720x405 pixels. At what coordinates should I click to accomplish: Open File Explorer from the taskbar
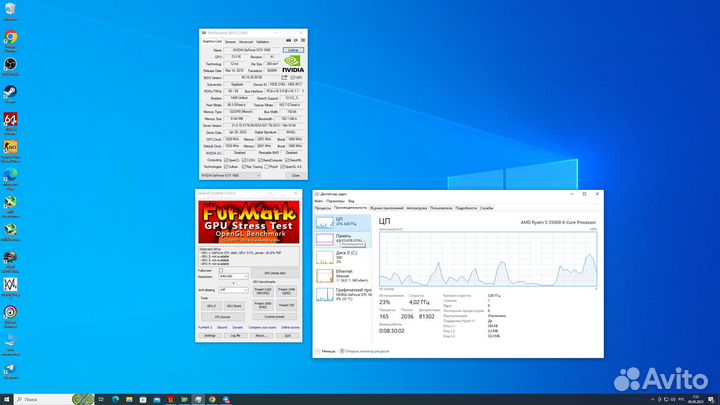tap(129, 399)
